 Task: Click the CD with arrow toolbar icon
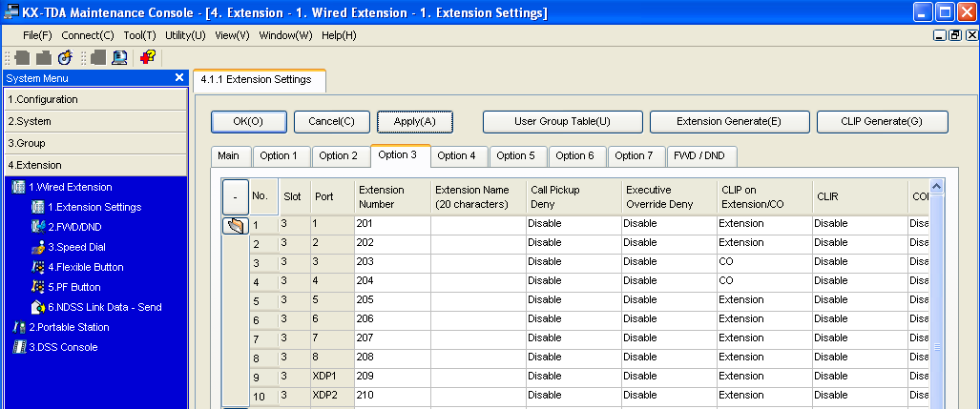65,57
